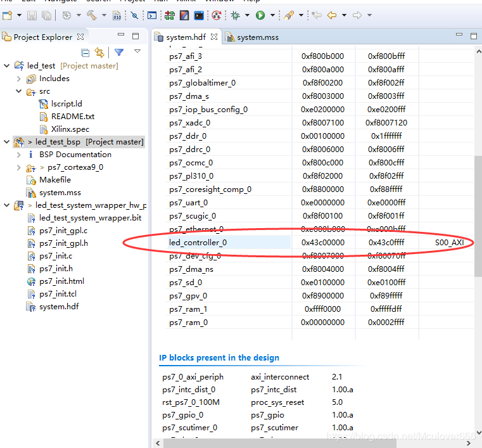The width and height of the screenshot is (482, 448).
Task: Expand the BSP Documentation node
Action: pyautogui.click(x=19, y=155)
